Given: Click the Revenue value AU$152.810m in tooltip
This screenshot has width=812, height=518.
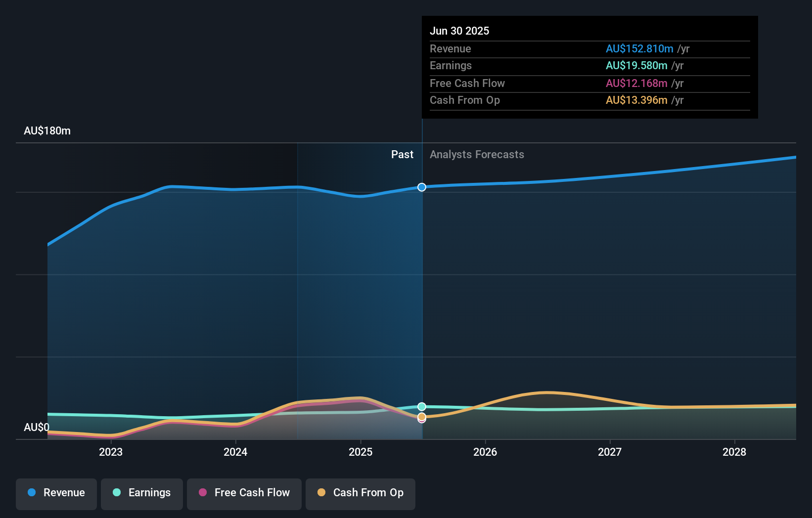Looking at the screenshot, I should click(x=639, y=49).
